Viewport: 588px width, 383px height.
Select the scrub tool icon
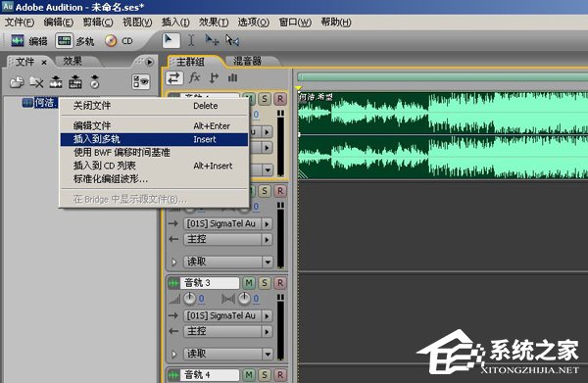pyautogui.click(x=232, y=40)
